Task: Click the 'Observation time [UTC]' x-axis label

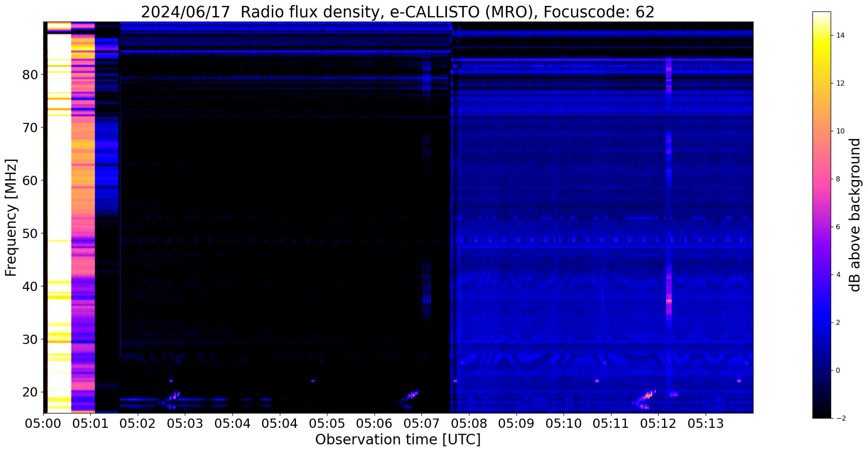Action: point(398,439)
